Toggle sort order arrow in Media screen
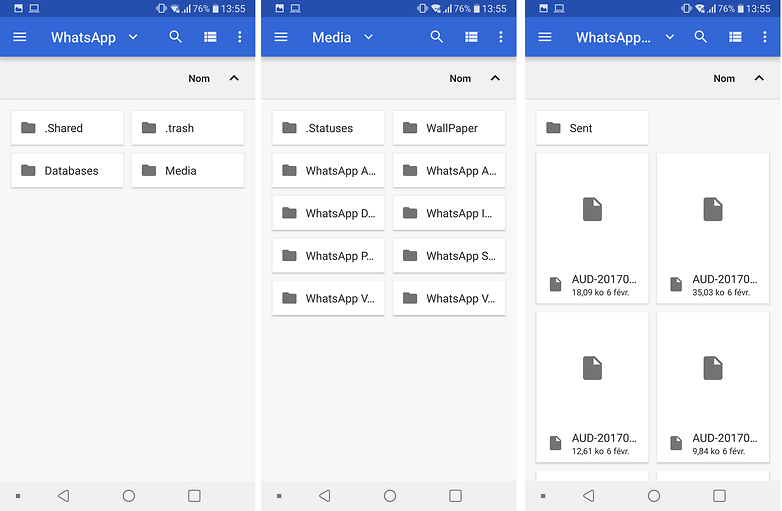Viewport: 782px width, 511px height. pyautogui.click(x=495, y=78)
